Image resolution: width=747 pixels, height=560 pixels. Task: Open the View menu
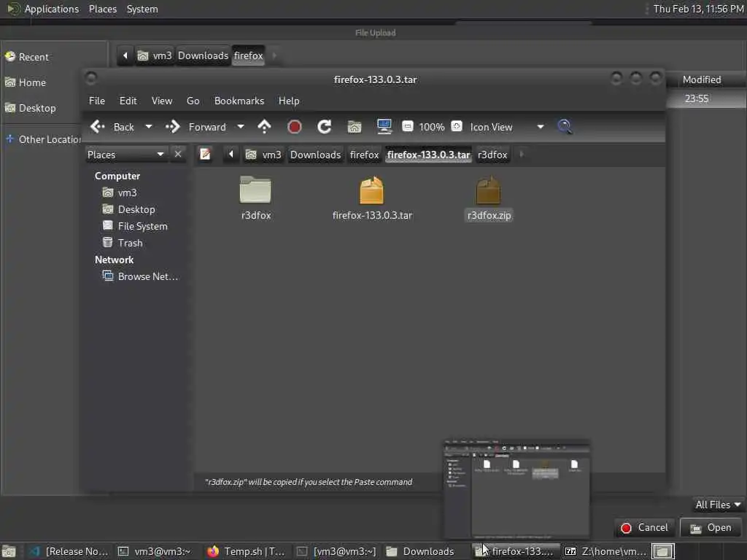[162, 101]
